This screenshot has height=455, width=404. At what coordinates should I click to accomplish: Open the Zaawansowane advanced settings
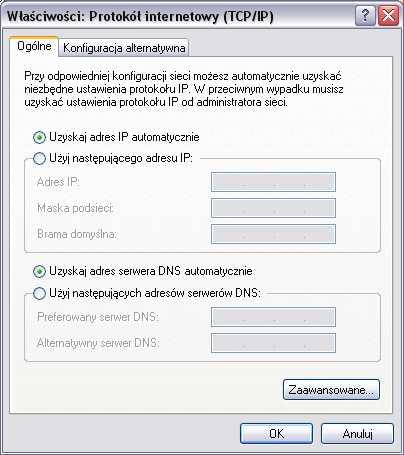[x=331, y=389]
